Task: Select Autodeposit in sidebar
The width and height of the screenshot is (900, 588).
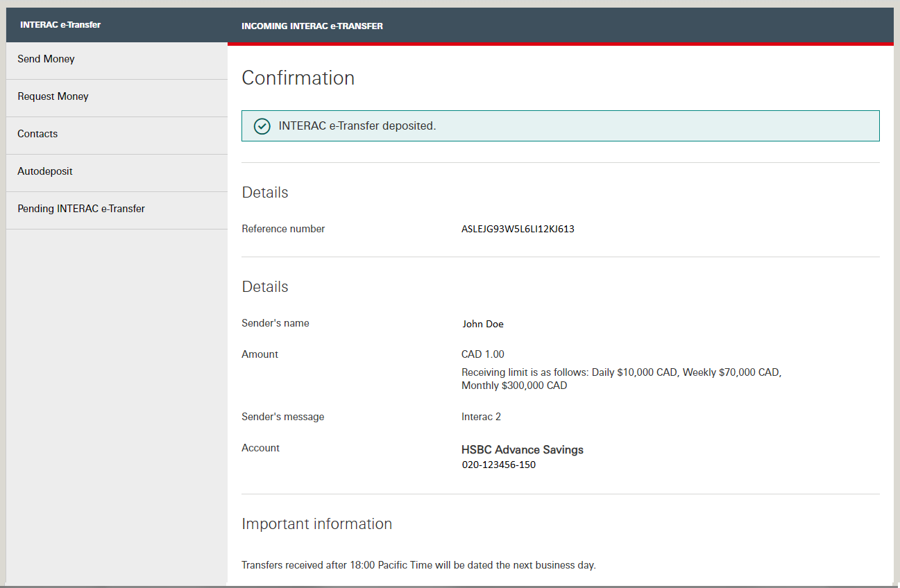Action: [x=117, y=171]
